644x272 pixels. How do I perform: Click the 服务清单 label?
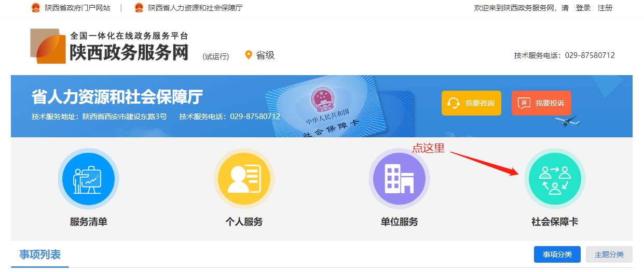point(89,222)
